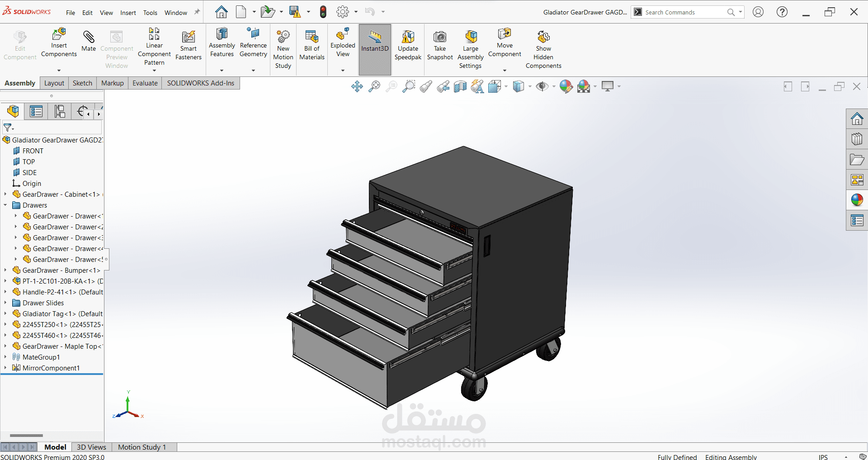The image size is (868, 460).
Task: Open the Hide/Show Items eye icon
Action: tap(542, 86)
